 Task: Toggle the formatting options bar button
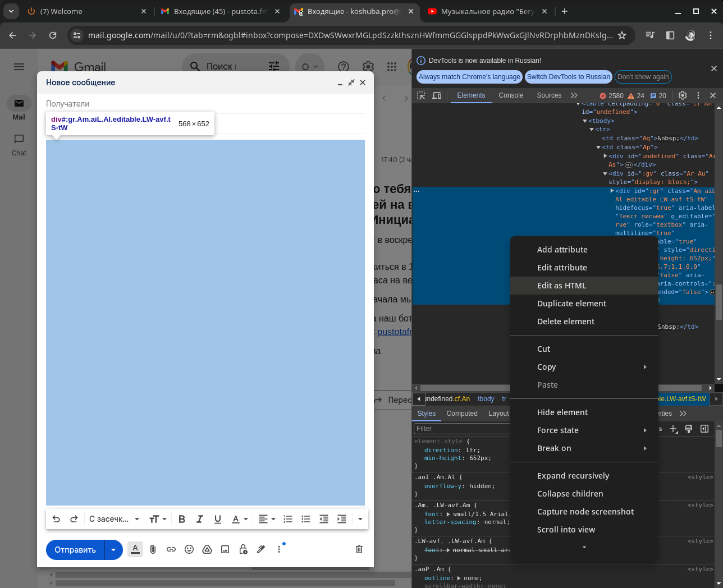pos(135,549)
